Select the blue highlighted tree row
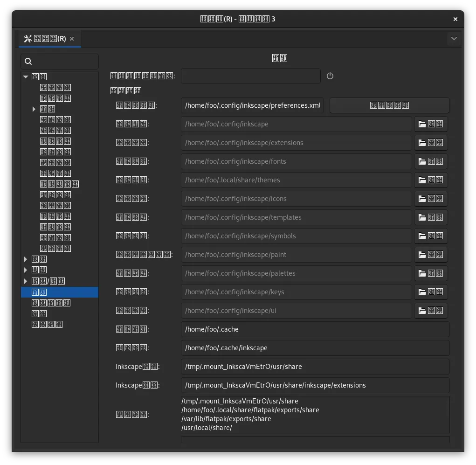Image resolution: width=476 pixels, height=465 pixels. tap(60, 292)
